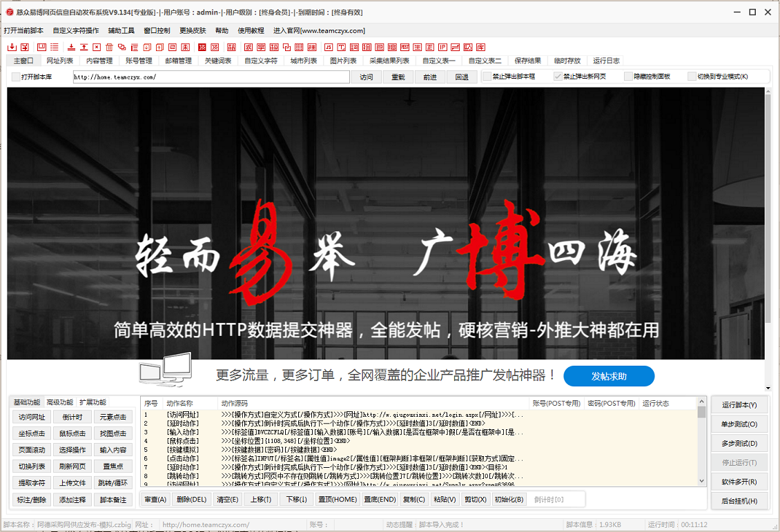780x532 pixels.
Task: Click the download-arrow import icon in toolbar
Action: pos(12,47)
